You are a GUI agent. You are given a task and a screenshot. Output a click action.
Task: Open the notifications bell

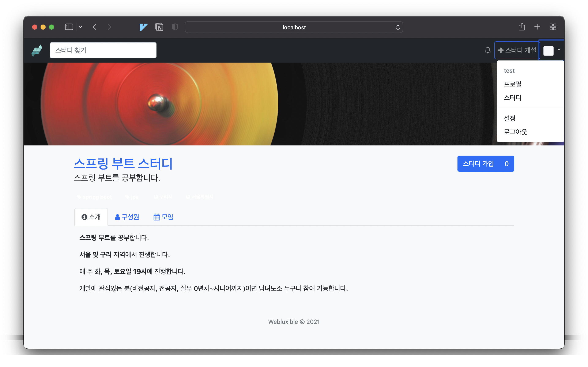(x=487, y=50)
